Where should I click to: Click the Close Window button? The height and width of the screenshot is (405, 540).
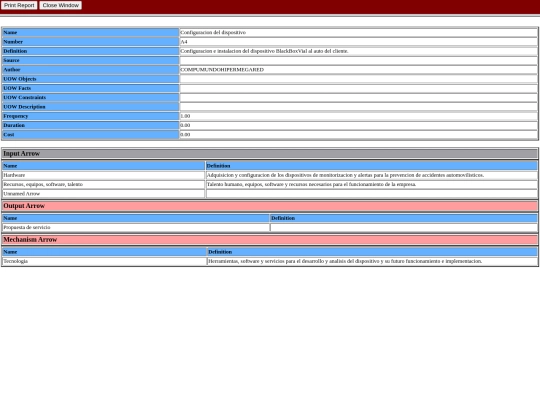[x=61, y=5]
